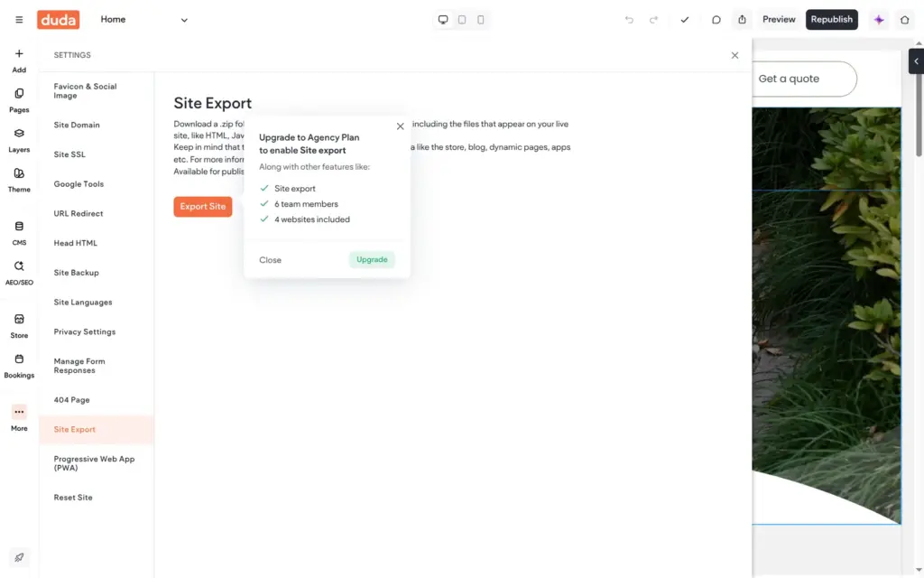The width and height of the screenshot is (924, 578).
Task: Click the duda logo
Action: point(59,20)
